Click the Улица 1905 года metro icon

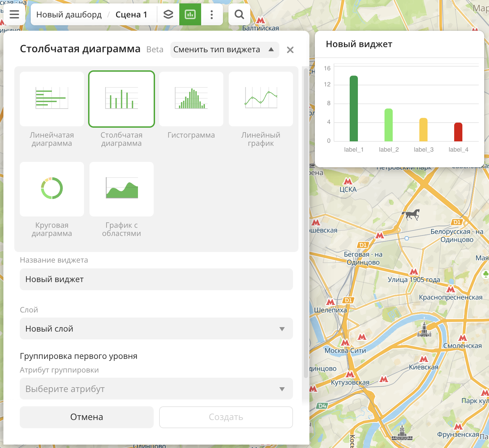click(414, 272)
